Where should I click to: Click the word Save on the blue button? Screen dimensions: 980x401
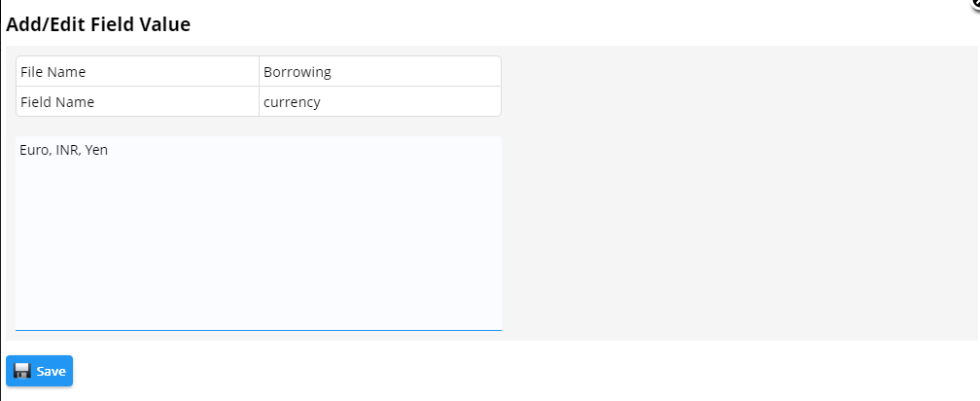coord(52,372)
